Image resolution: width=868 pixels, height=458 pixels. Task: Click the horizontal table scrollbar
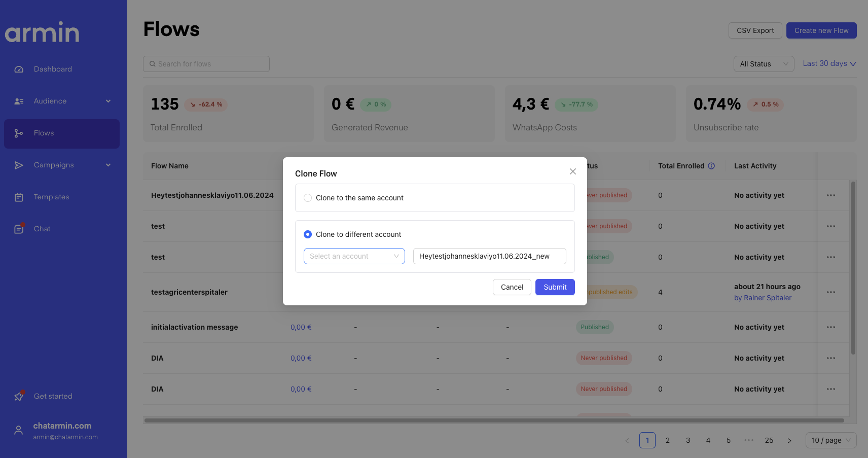(494, 420)
